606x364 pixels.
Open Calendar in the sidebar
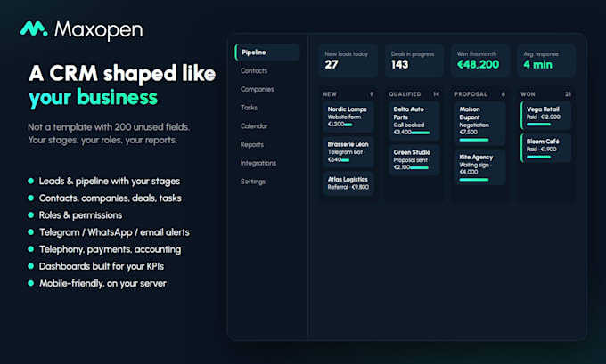(x=254, y=126)
